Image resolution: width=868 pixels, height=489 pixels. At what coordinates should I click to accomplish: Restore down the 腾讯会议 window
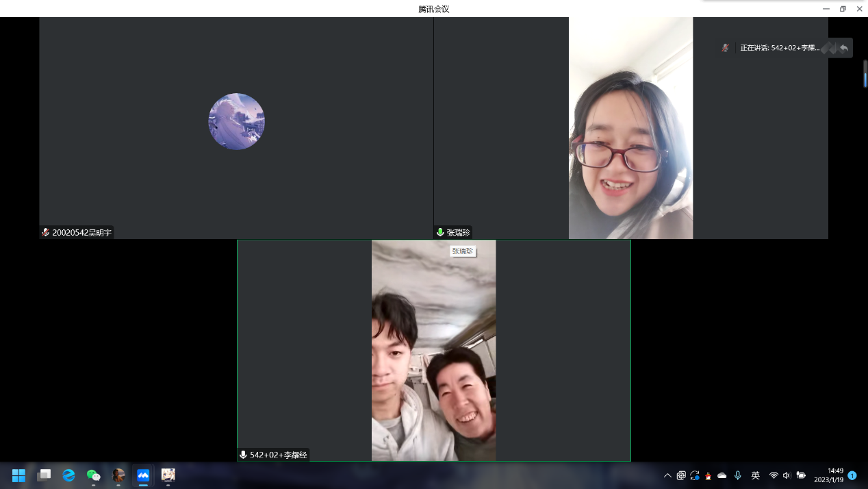(x=843, y=9)
